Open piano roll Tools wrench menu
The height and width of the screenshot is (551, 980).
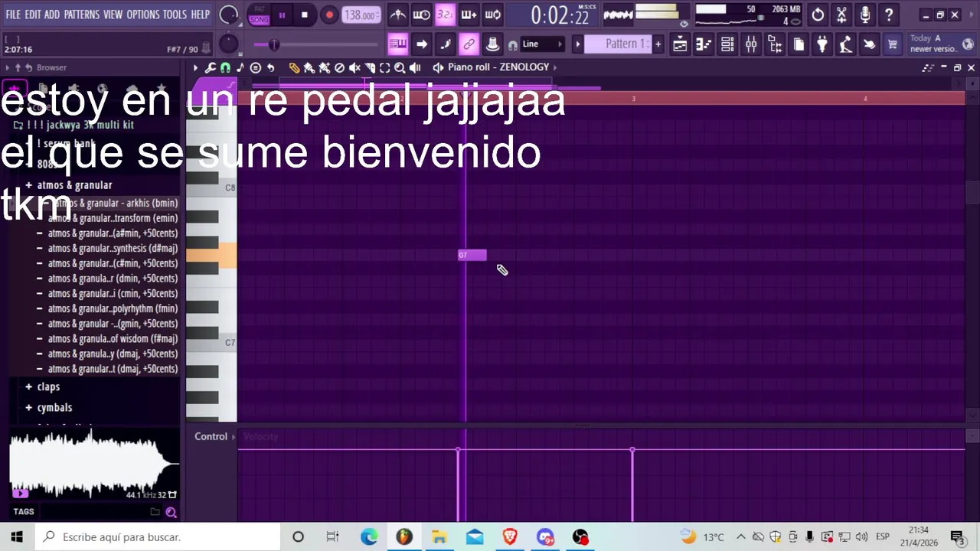[x=210, y=67]
